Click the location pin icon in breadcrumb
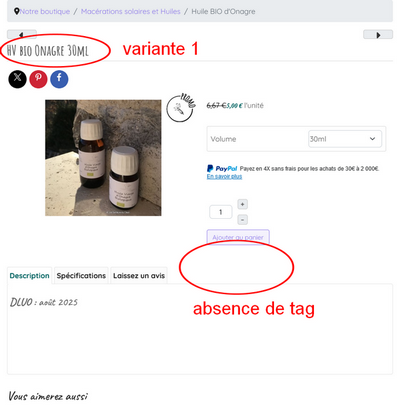400x407 pixels. (x=16, y=11)
